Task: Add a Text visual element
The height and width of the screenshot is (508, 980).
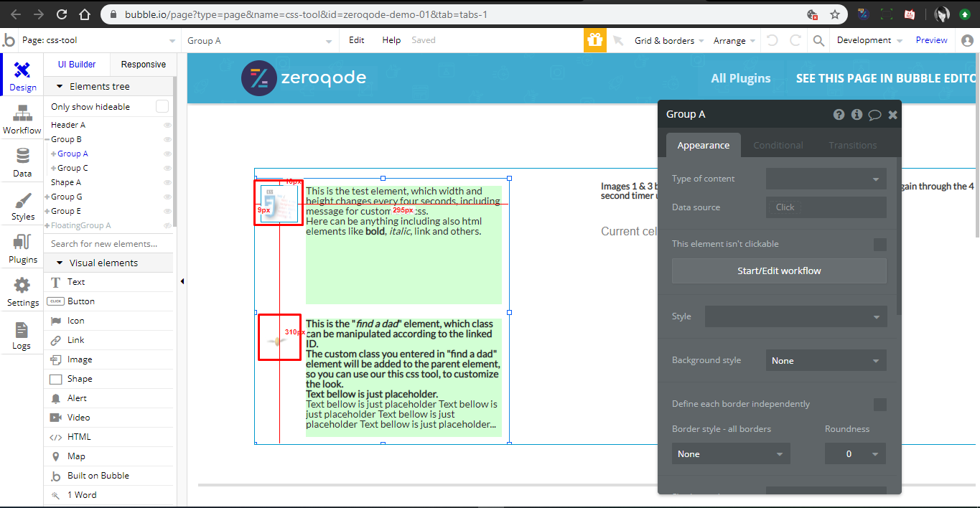Action: coord(110,282)
